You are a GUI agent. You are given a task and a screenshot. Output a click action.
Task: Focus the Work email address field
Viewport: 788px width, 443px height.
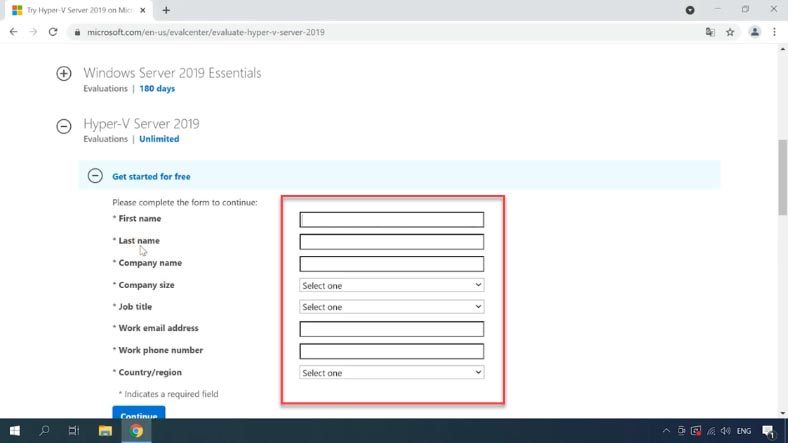pyautogui.click(x=391, y=329)
